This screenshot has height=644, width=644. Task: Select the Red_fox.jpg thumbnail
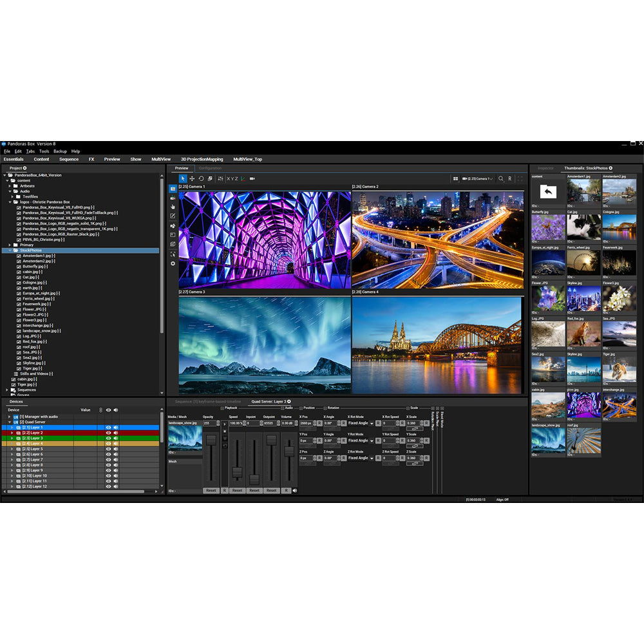tap(583, 334)
